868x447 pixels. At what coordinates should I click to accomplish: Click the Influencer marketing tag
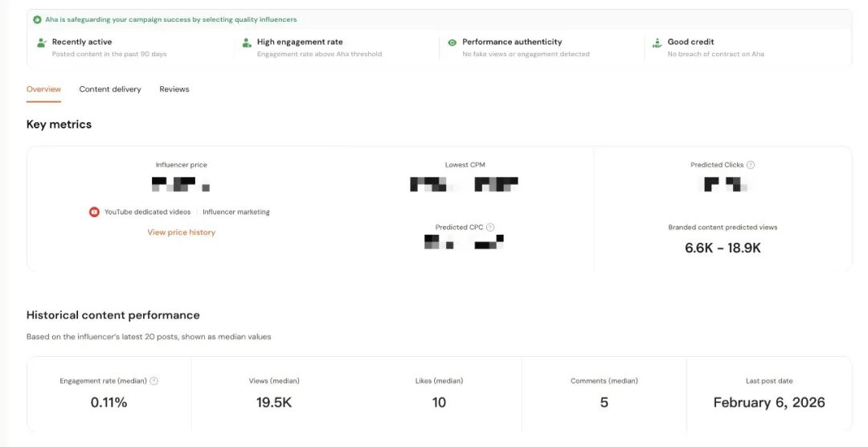236,212
